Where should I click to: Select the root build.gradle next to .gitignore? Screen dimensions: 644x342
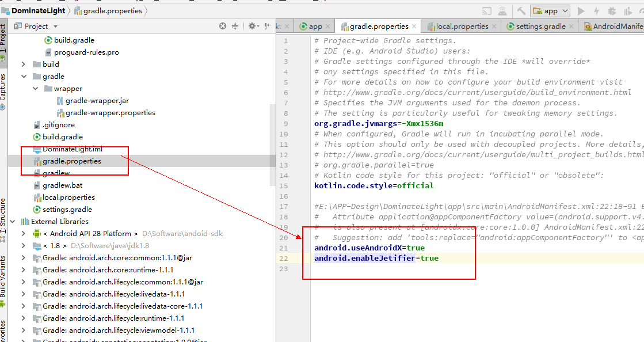[58, 137]
